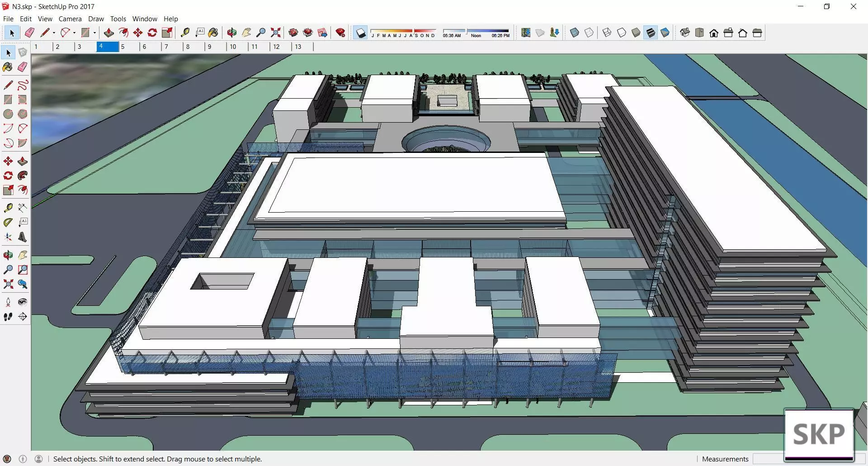Toggle the Show/Hide Shadows button
Screen dimensions: 868x466
pyautogui.click(x=361, y=33)
